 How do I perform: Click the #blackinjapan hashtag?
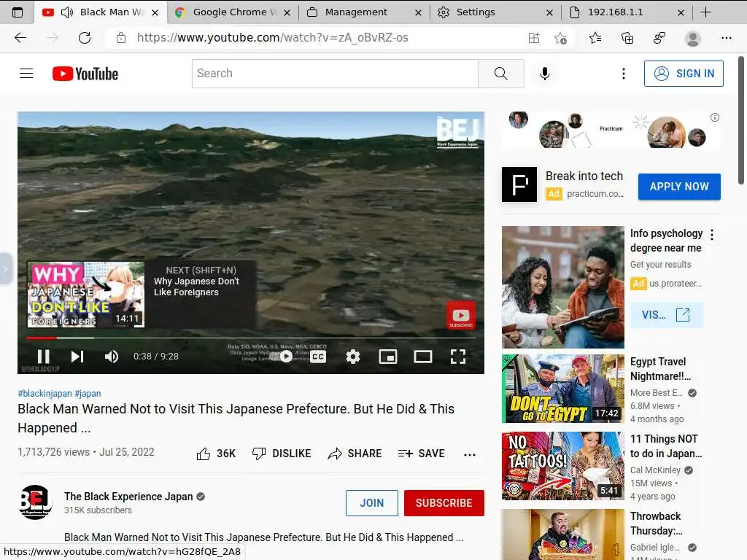point(44,393)
